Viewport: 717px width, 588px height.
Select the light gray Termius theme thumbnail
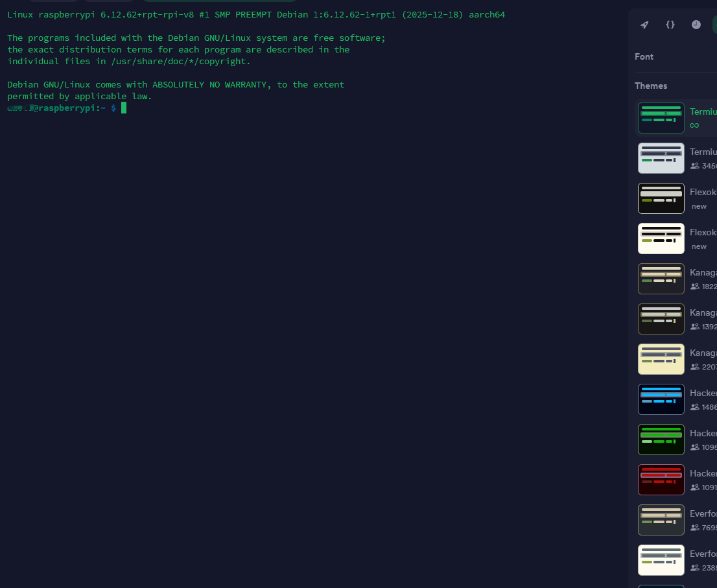pos(661,158)
